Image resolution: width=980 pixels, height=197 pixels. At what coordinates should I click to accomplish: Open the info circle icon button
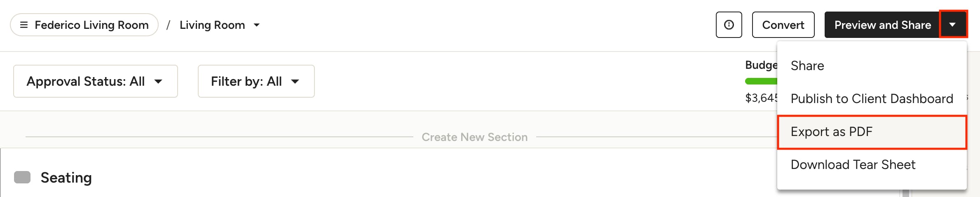pos(729,25)
